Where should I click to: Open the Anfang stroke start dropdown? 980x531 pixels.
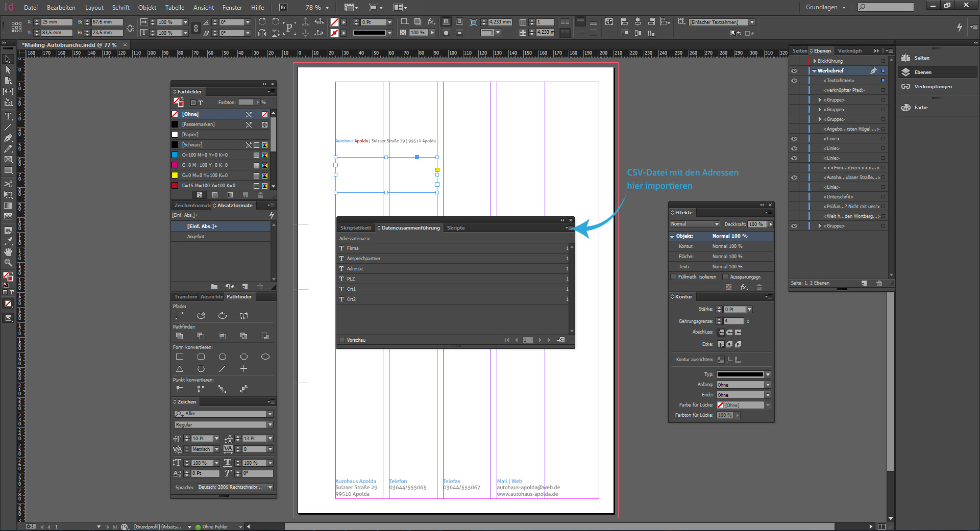coord(767,385)
